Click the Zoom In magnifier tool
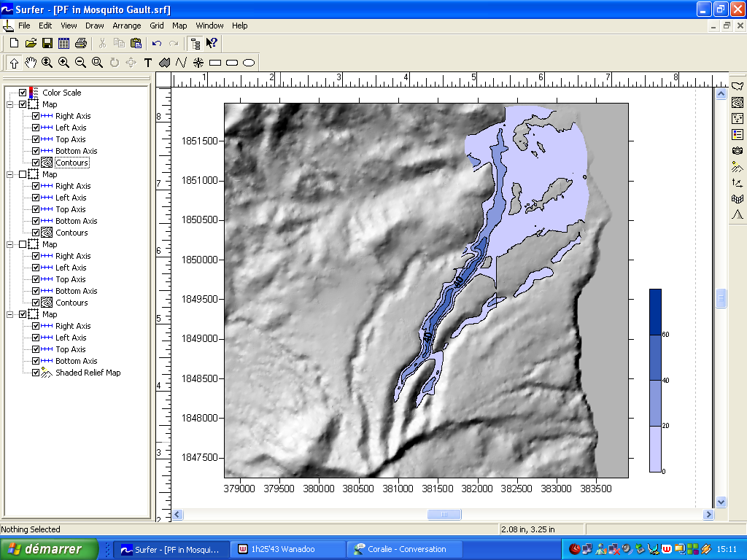This screenshot has width=747, height=560. coord(63,63)
